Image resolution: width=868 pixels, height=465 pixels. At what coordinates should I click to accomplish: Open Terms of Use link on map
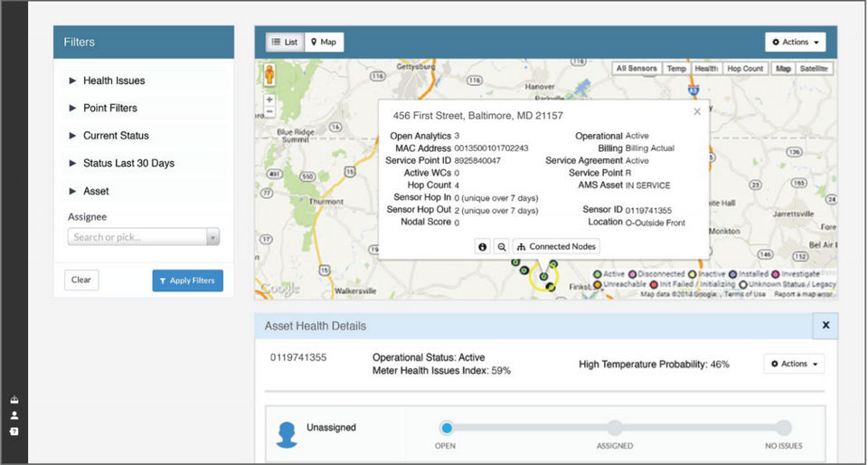click(744, 295)
